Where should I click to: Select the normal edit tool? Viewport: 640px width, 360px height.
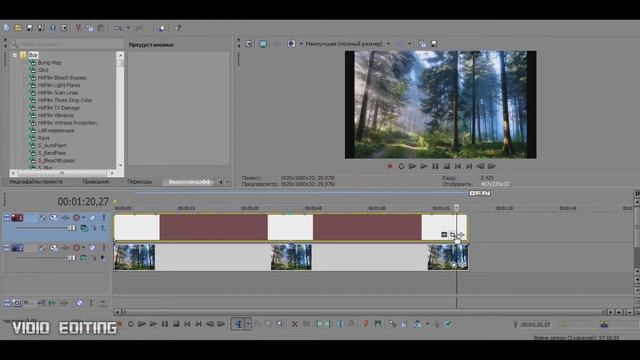tap(239, 324)
